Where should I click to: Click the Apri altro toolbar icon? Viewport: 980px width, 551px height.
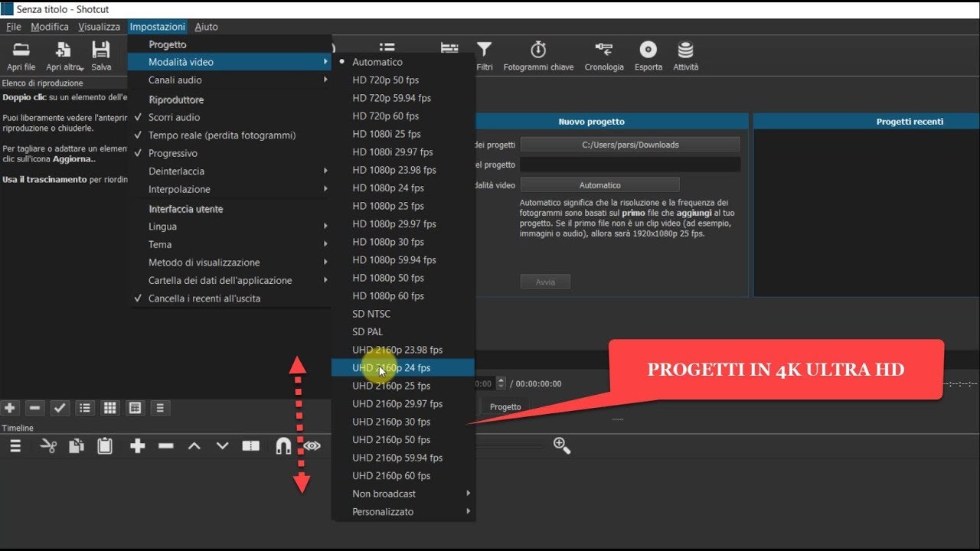64,51
